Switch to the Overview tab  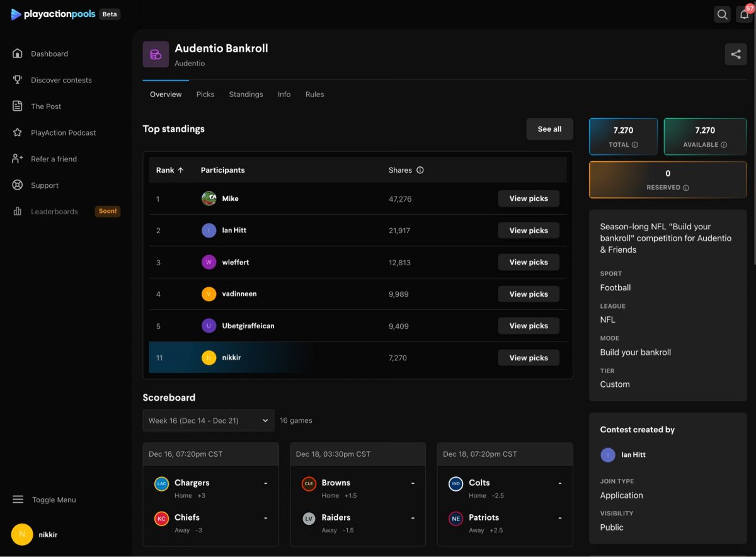tap(166, 95)
